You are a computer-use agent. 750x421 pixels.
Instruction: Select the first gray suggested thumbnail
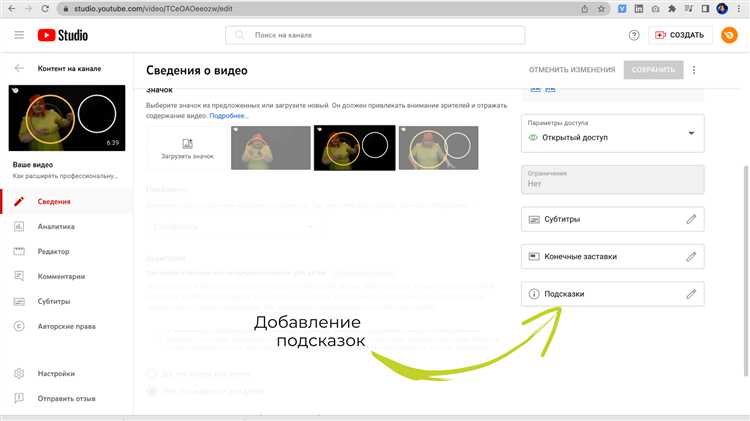click(270, 148)
